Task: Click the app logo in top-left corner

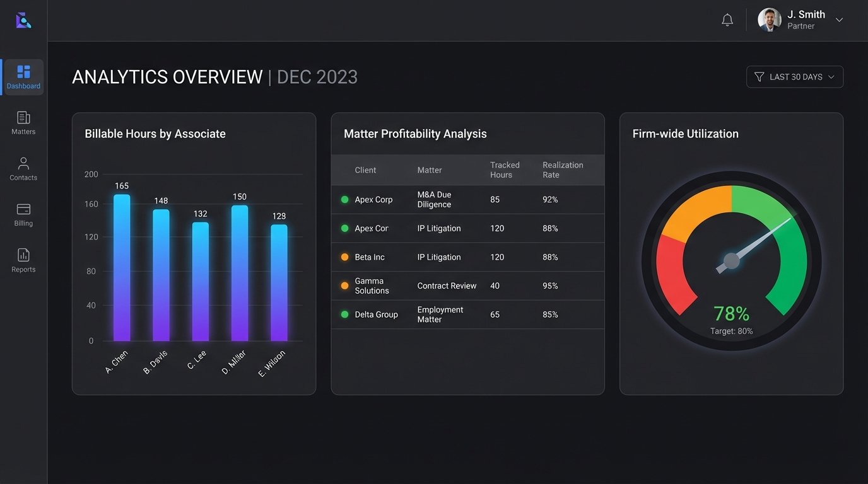Action: pos(23,20)
